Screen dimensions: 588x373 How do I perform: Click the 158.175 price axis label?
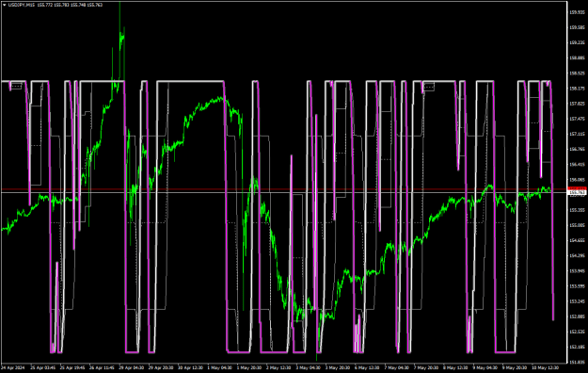(x=577, y=89)
